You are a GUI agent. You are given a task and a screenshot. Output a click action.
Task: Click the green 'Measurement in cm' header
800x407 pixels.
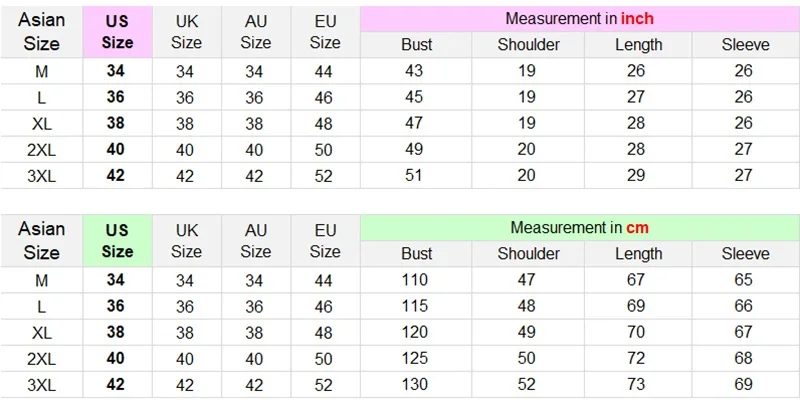[580, 227]
